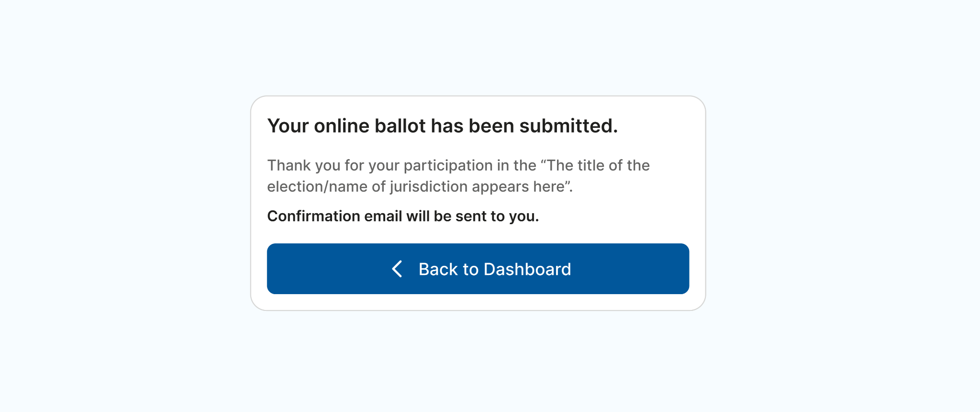Click the Back to Dashboard button
This screenshot has height=412, width=980.
[478, 269]
